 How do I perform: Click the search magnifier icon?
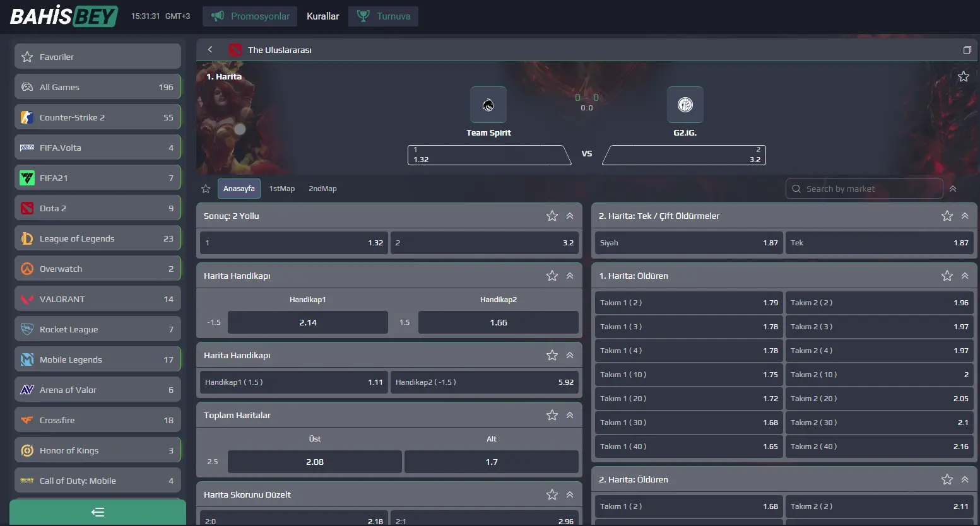[x=796, y=189]
